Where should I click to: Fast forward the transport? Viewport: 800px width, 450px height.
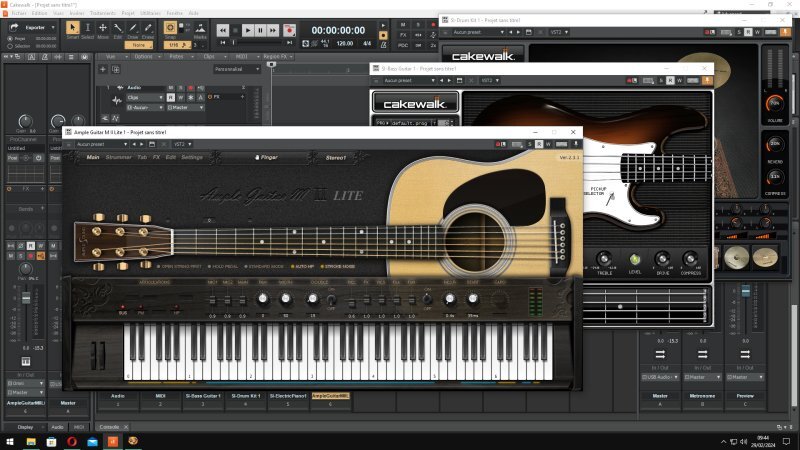click(x=273, y=31)
